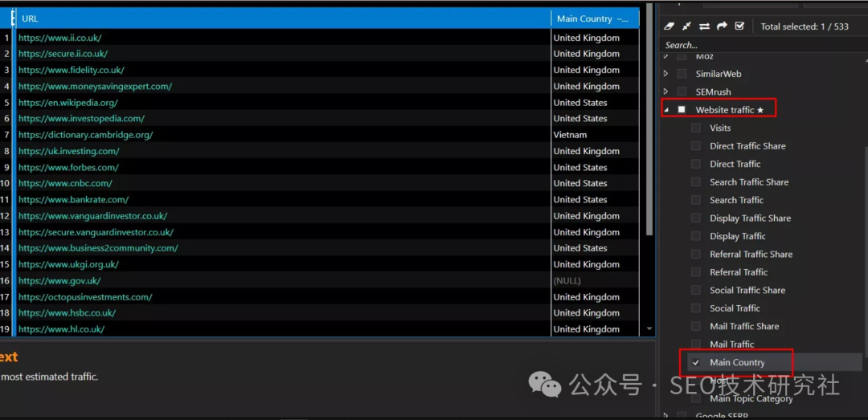The height and width of the screenshot is (420, 868).
Task: Uncheck the Main Country checkbox
Action: coord(696,362)
